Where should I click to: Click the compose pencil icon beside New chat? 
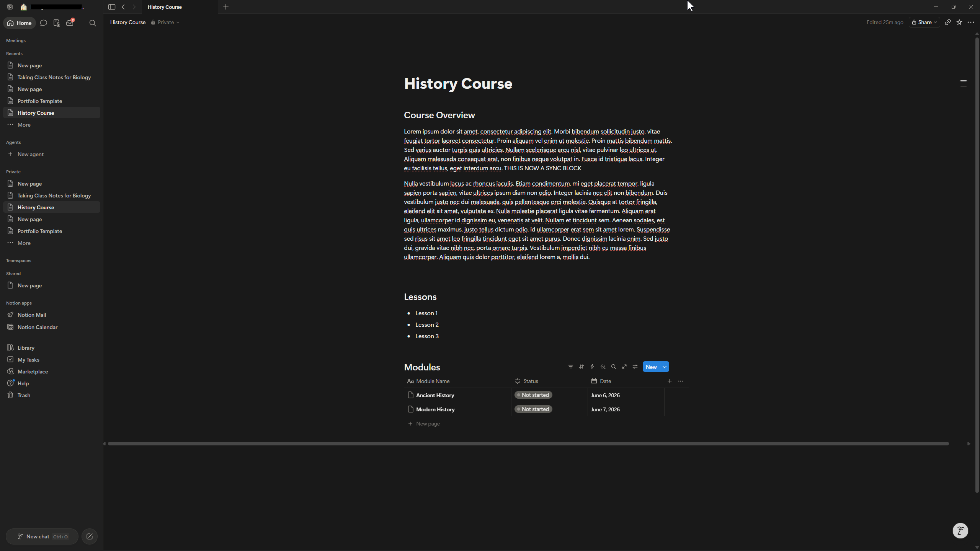coord(90,536)
